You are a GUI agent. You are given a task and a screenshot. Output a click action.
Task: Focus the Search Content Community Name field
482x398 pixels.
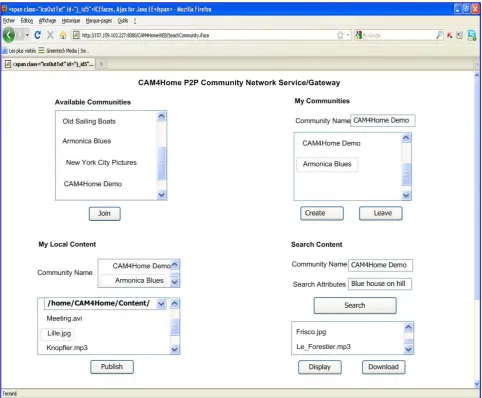pyautogui.click(x=380, y=265)
